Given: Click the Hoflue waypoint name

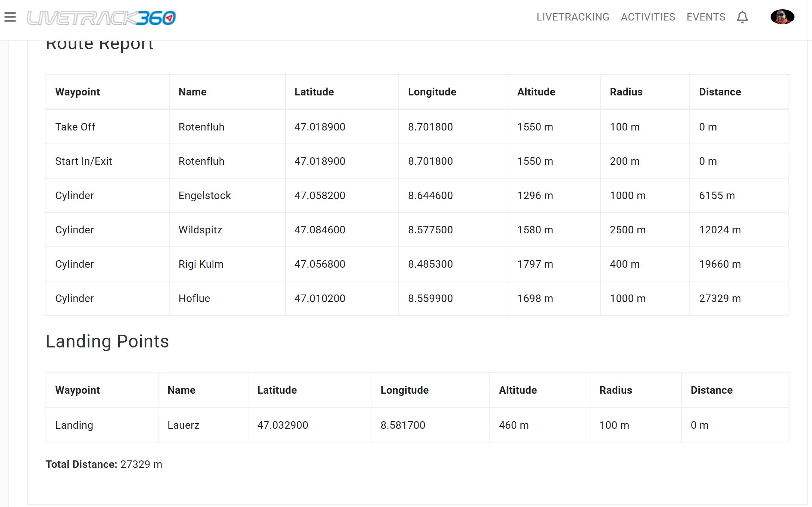Looking at the screenshot, I should pos(194,299).
